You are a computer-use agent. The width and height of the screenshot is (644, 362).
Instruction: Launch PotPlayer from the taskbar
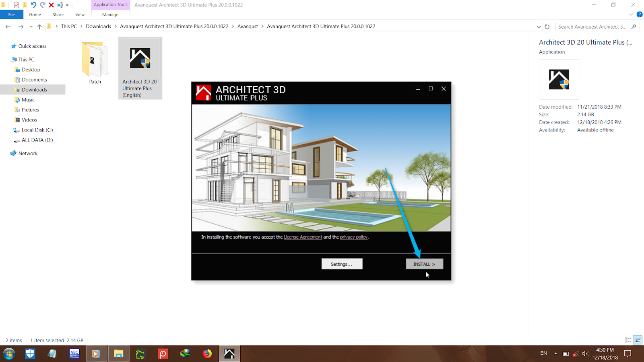pyautogui.click(x=163, y=353)
